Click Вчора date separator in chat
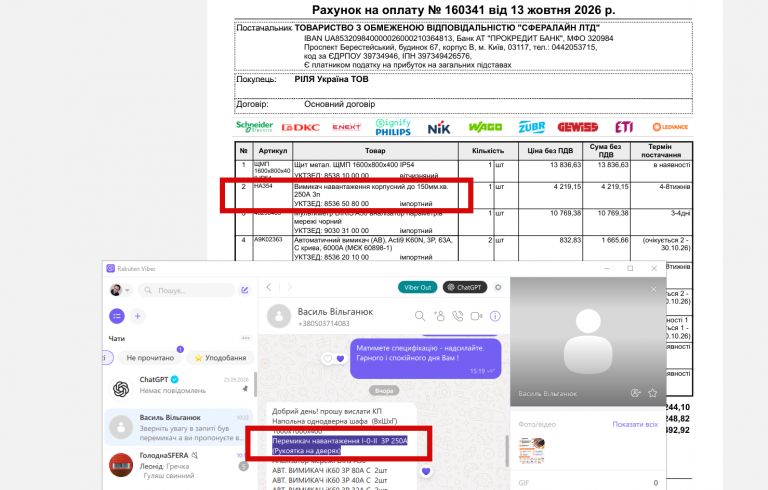This screenshot has width=768, height=490. pos(384,391)
